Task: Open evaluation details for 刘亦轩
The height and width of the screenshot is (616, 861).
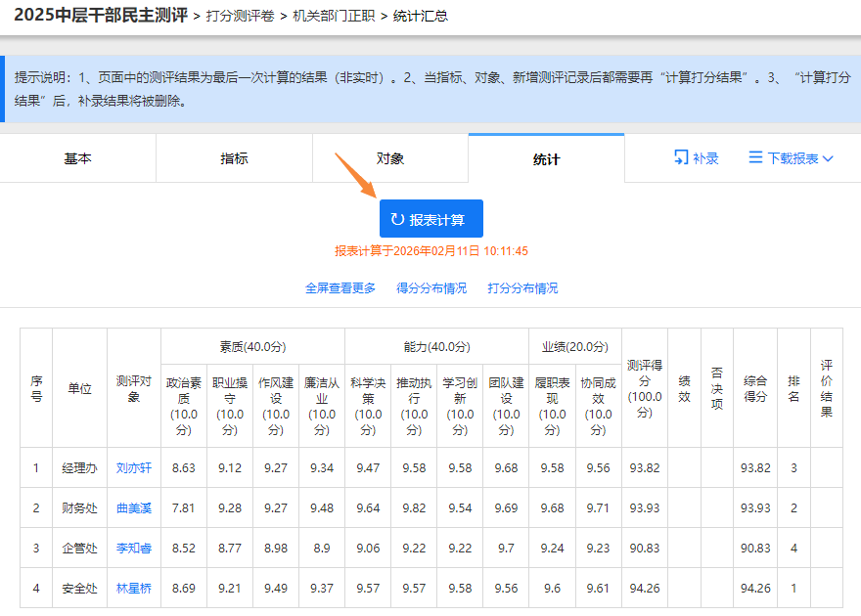Action: pyautogui.click(x=133, y=467)
